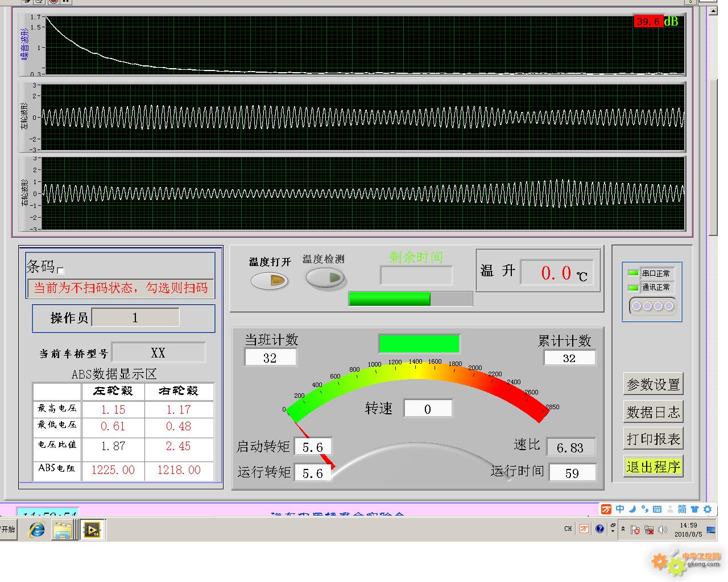728x582 pixels.
Task: Select the 右轮毂 最高电压 cell 1.17
Action: pos(179,409)
